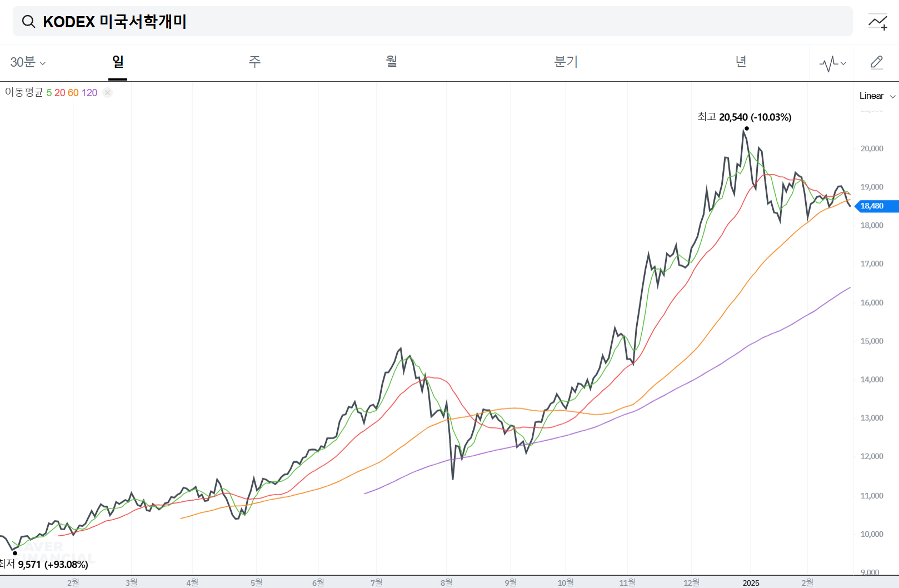Switch to the 분기 quarterly tab

pos(566,62)
